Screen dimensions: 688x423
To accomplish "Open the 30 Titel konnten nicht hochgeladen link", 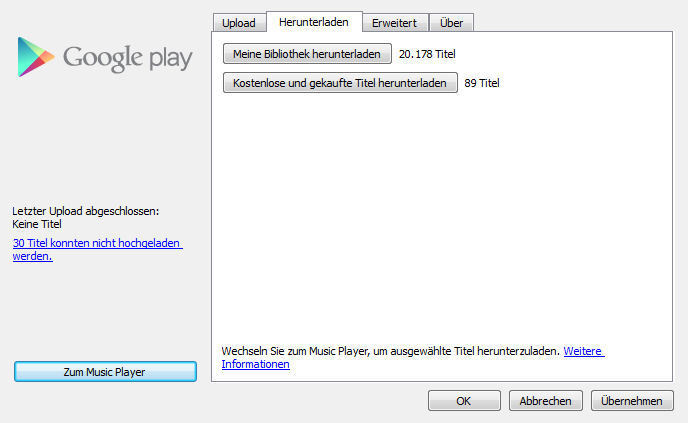I will pos(97,249).
